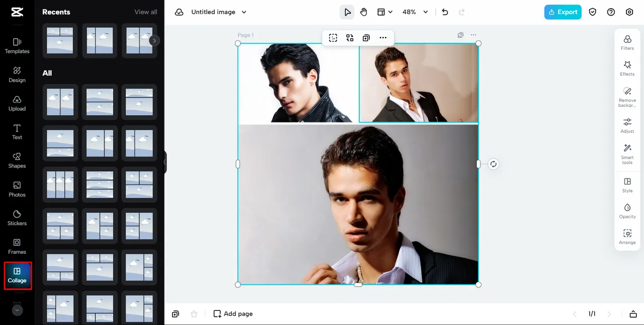Open the Filters tool in right panel
Image resolution: width=644 pixels, height=325 pixels.
tap(627, 42)
